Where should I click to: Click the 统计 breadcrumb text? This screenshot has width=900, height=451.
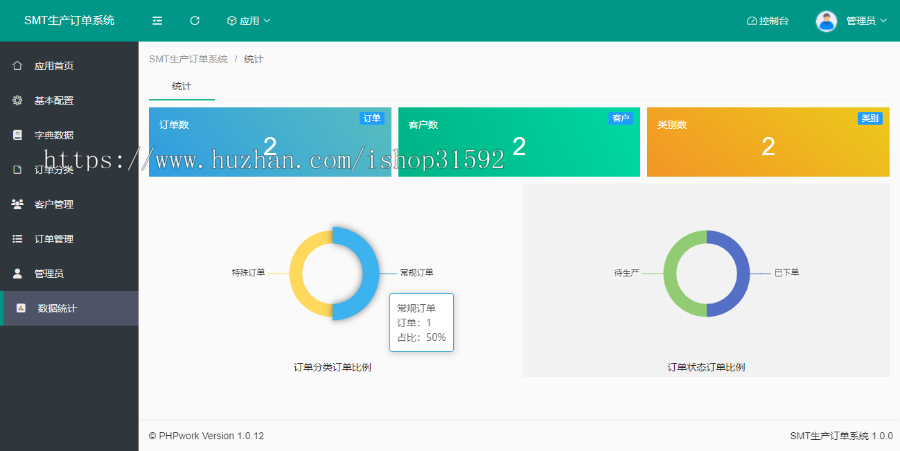(x=253, y=59)
